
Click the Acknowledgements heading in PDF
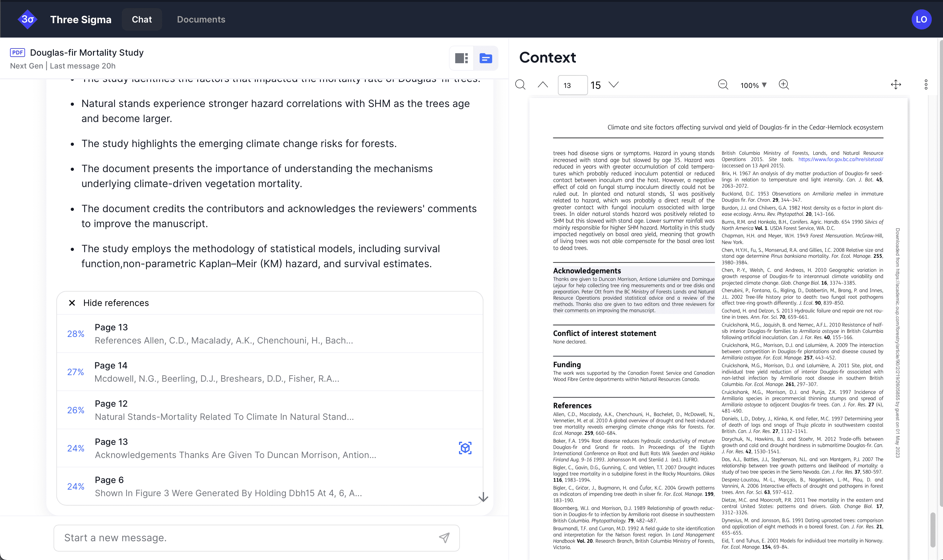click(x=587, y=271)
